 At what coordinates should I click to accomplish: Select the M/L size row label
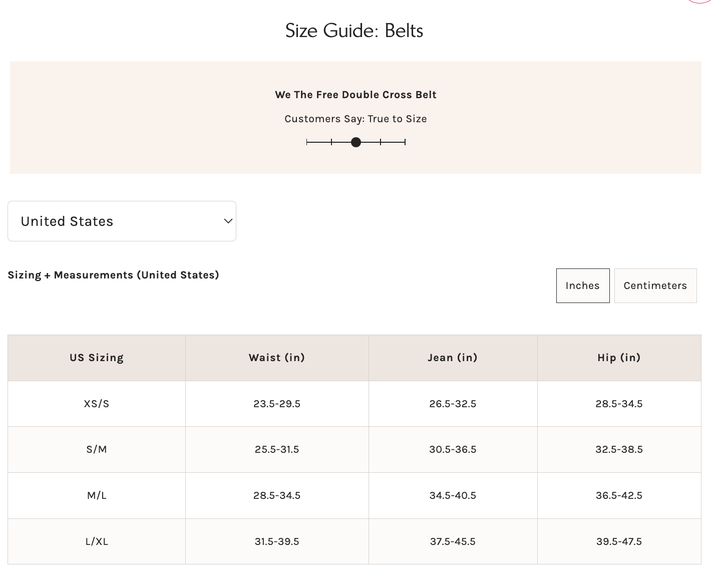tap(97, 495)
